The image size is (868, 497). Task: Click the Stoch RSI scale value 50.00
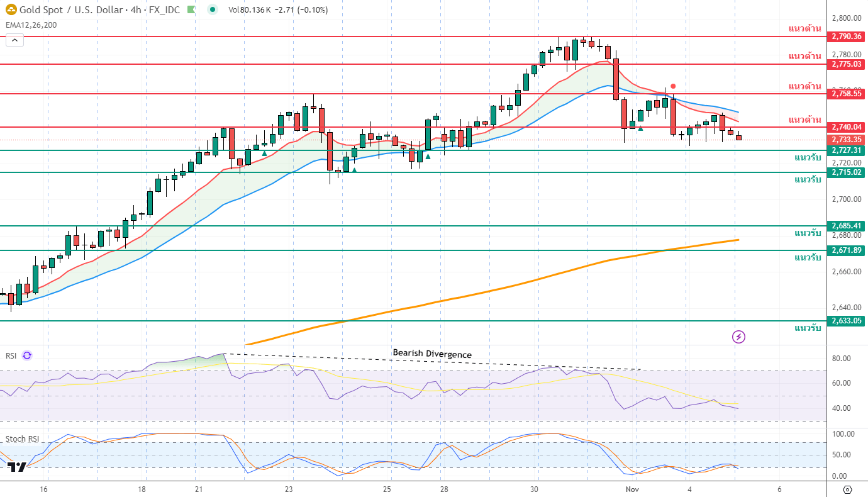(842, 455)
